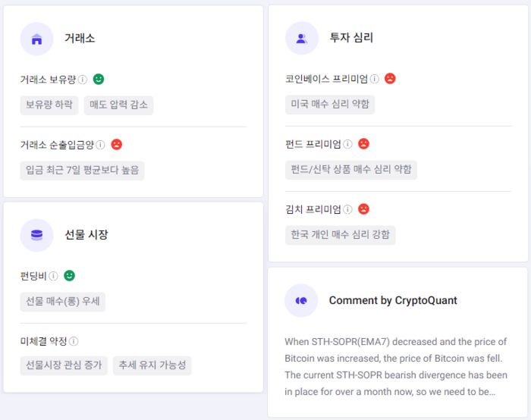Click the 매도 압력 감소 tag
This screenshot has height=420, width=531.
pos(118,105)
